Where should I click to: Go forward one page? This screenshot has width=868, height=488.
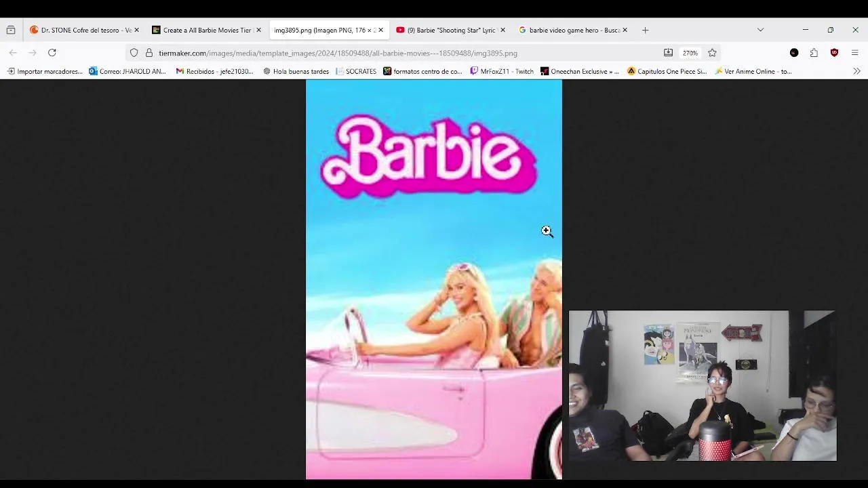[x=32, y=53]
